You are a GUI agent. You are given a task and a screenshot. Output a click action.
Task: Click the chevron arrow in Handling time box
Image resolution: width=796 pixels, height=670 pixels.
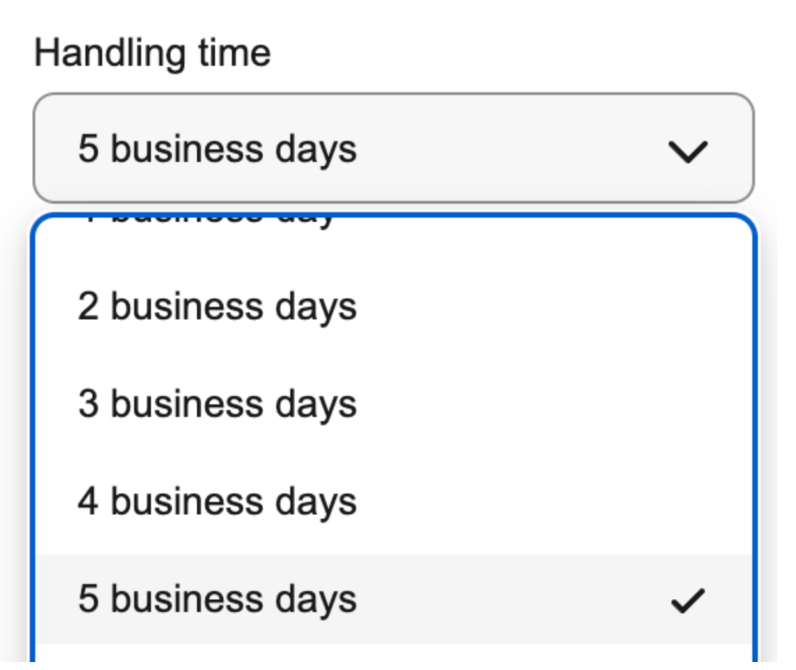click(x=687, y=151)
